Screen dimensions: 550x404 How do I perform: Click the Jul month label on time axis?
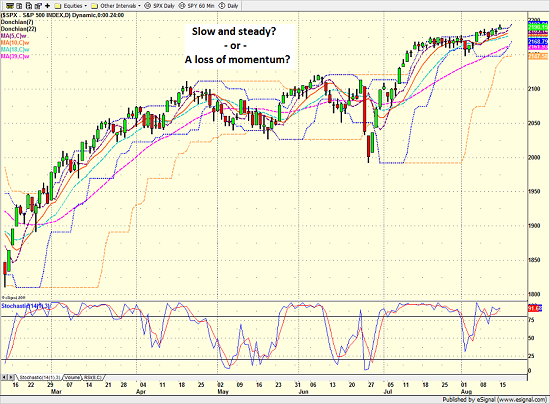388,391
